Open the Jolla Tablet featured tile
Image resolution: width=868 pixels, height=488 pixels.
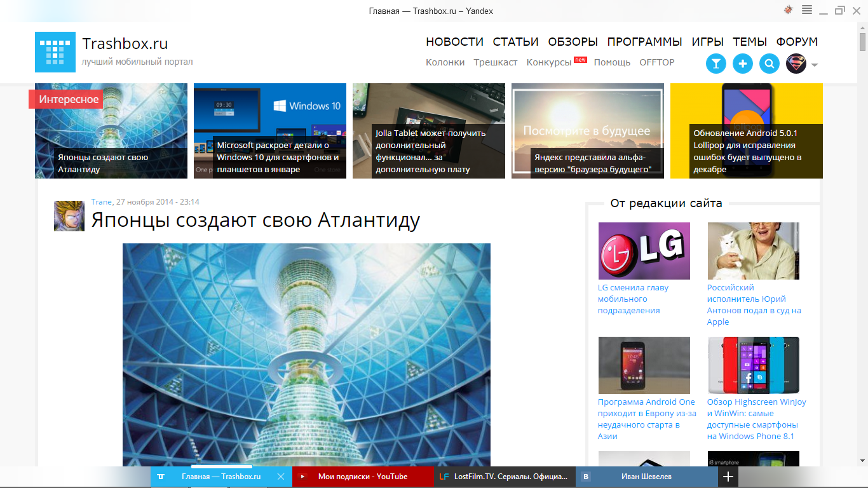pos(429,131)
